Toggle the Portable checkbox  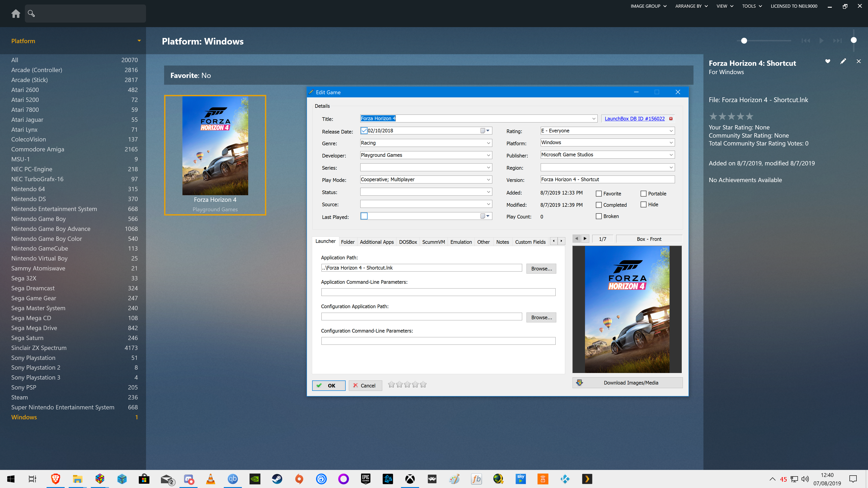(643, 194)
